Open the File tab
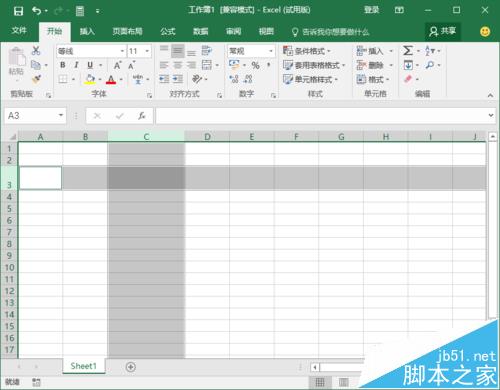This screenshot has height=390, width=500. pos(19,31)
